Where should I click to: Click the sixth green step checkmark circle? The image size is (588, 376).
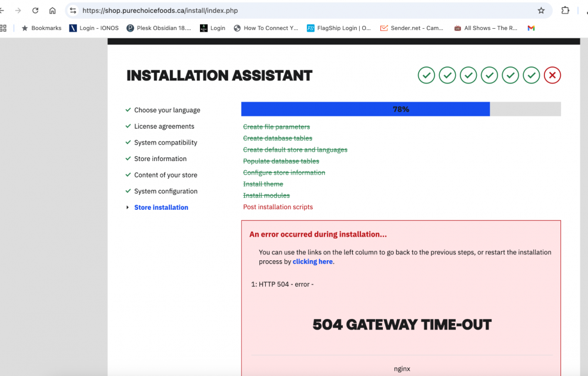click(x=532, y=75)
